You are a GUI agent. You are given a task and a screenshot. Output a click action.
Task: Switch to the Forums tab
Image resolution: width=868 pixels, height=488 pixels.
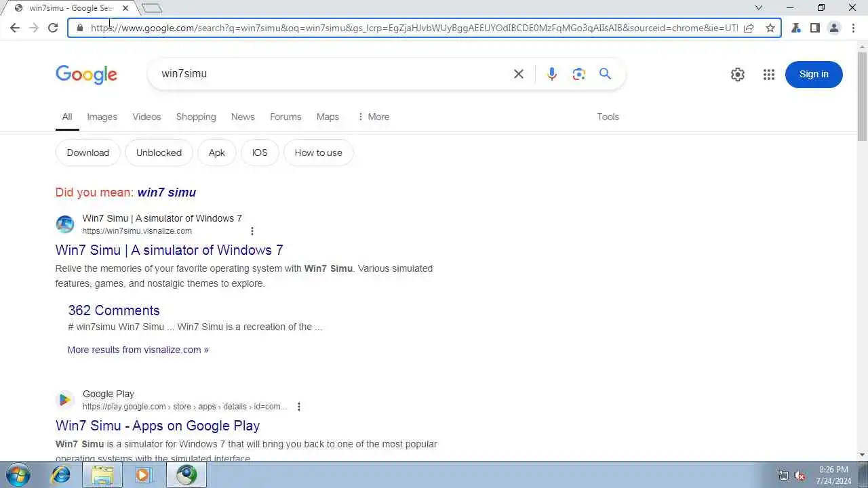click(x=285, y=117)
